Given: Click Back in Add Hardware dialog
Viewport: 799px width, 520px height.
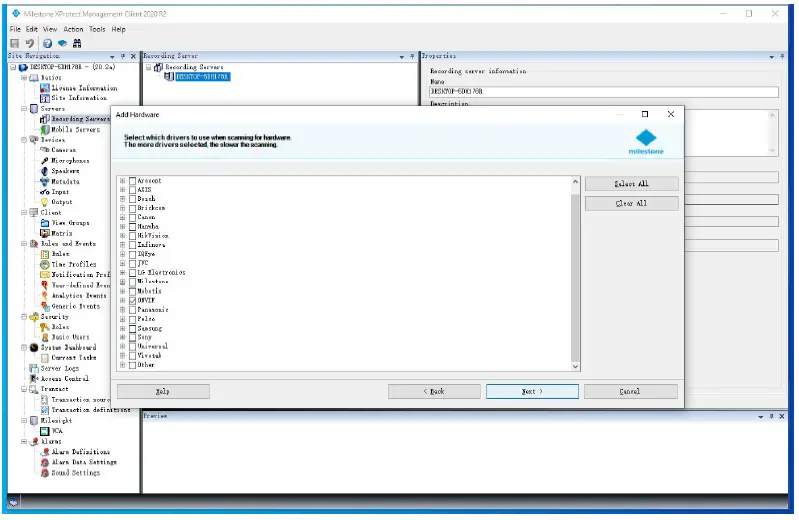Looking at the screenshot, I should click(x=434, y=392).
